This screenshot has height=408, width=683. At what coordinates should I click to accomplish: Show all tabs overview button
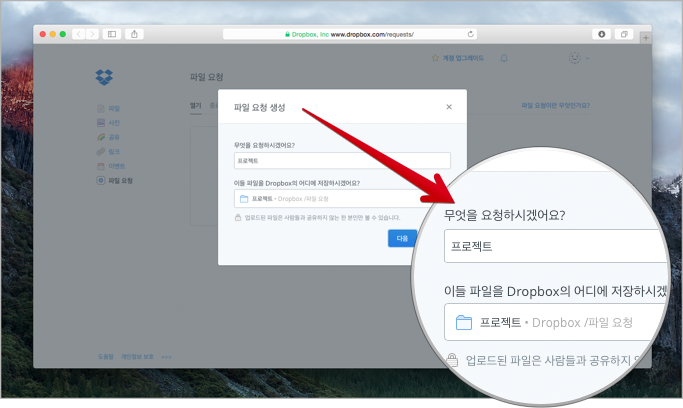(x=624, y=34)
